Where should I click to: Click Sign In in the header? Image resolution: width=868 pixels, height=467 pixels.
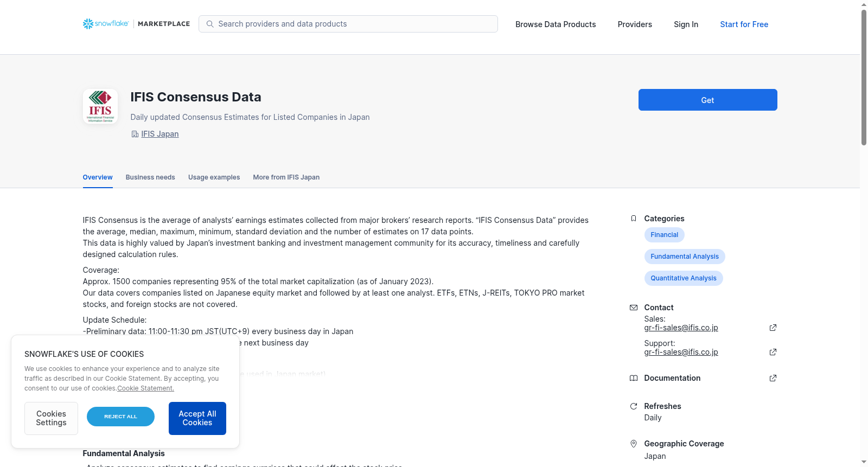pyautogui.click(x=686, y=24)
